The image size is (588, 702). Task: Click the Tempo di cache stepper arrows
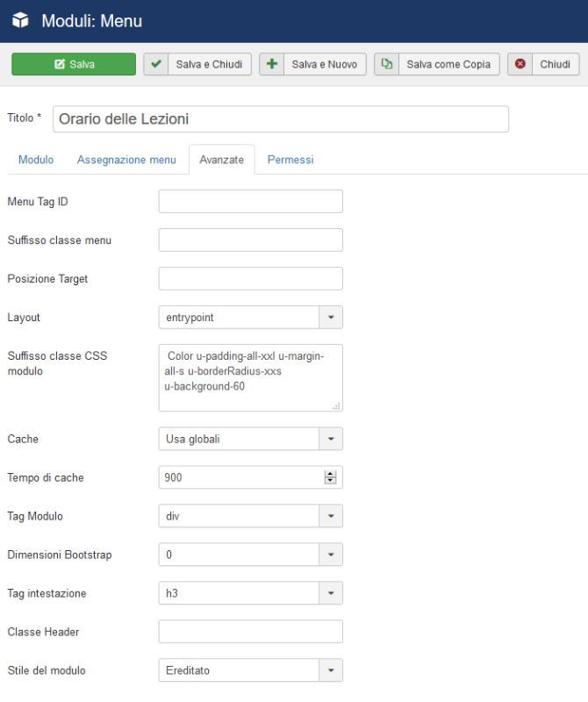coord(331,477)
